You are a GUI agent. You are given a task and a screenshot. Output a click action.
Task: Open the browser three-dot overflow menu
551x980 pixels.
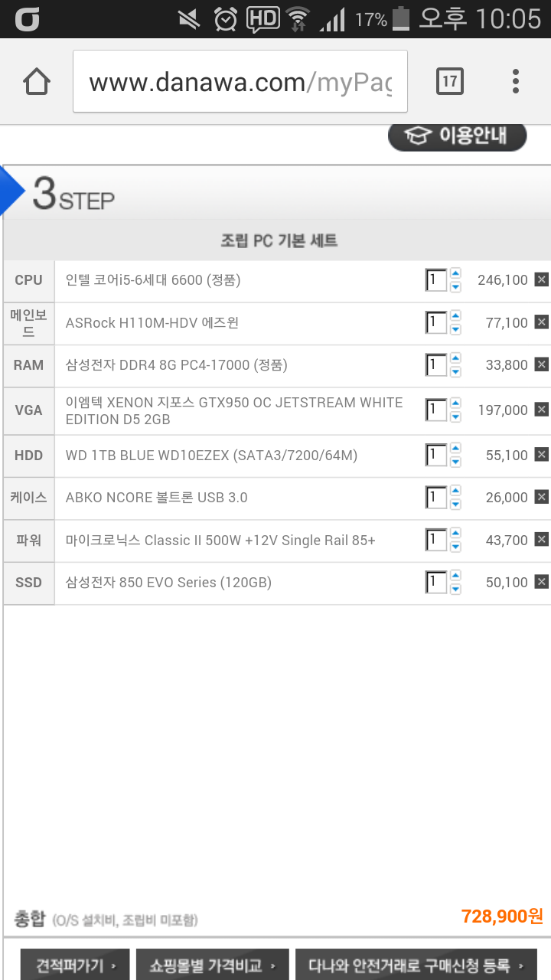tap(516, 81)
